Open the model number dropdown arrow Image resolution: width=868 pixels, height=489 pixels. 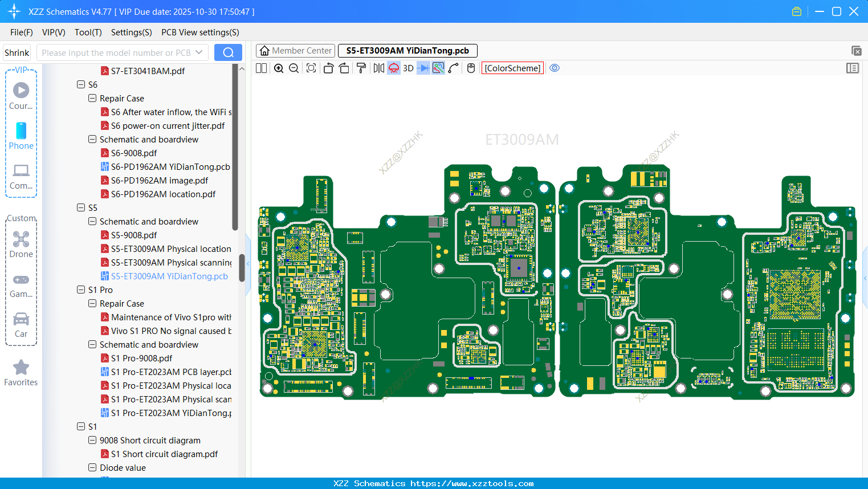(199, 52)
